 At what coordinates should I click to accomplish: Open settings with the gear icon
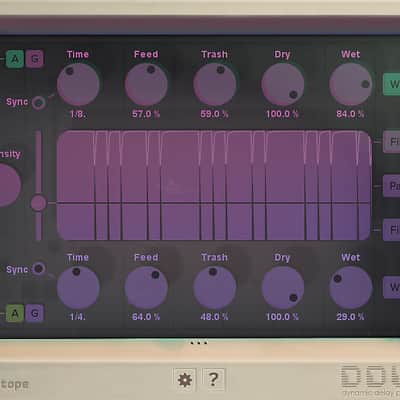point(185,380)
